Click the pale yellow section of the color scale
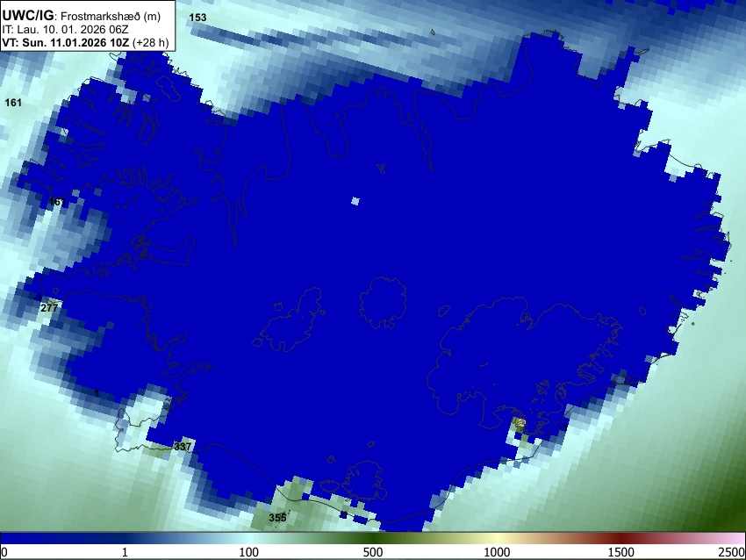Viewport: 746px width, 560px height. (497, 538)
